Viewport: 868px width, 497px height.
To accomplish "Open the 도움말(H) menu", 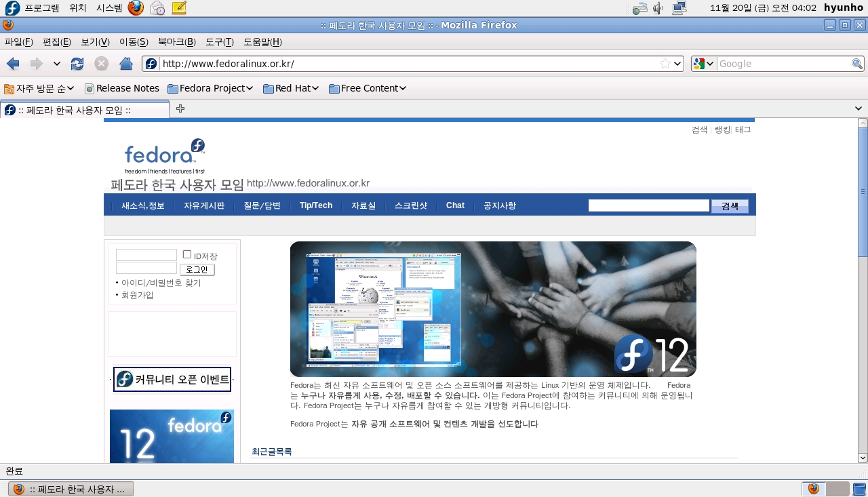I will tap(262, 42).
